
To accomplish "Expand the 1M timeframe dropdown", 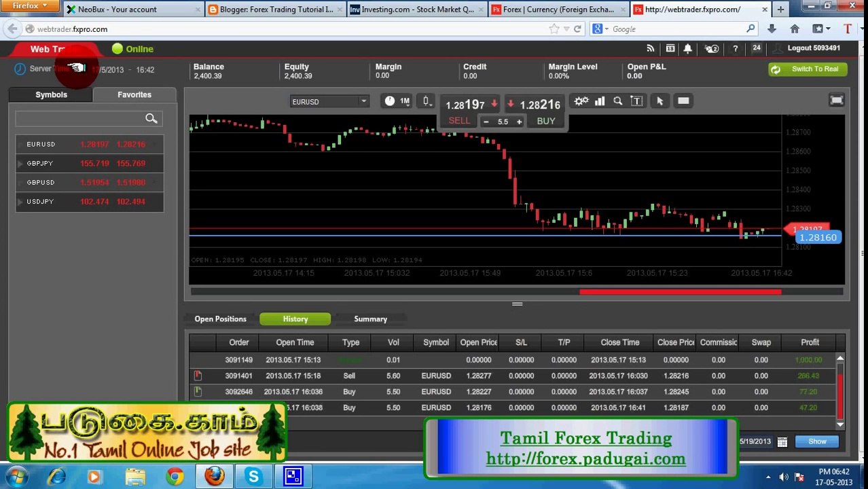I will [405, 101].
